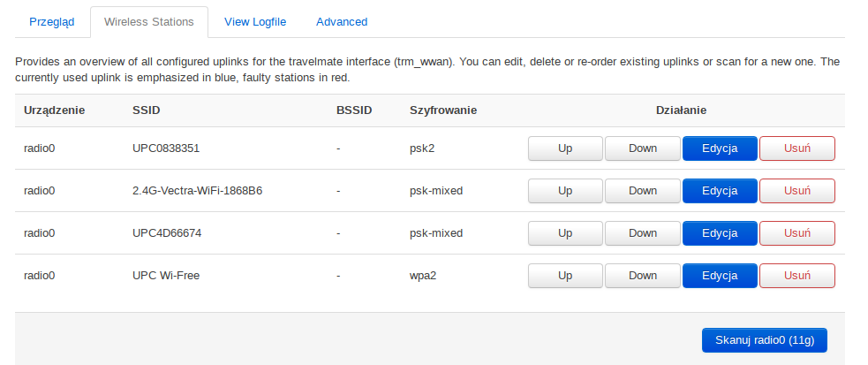This screenshot has height=365, width=868.
Task: Open the Advanced tab
Action: click(x=342, y=21)
